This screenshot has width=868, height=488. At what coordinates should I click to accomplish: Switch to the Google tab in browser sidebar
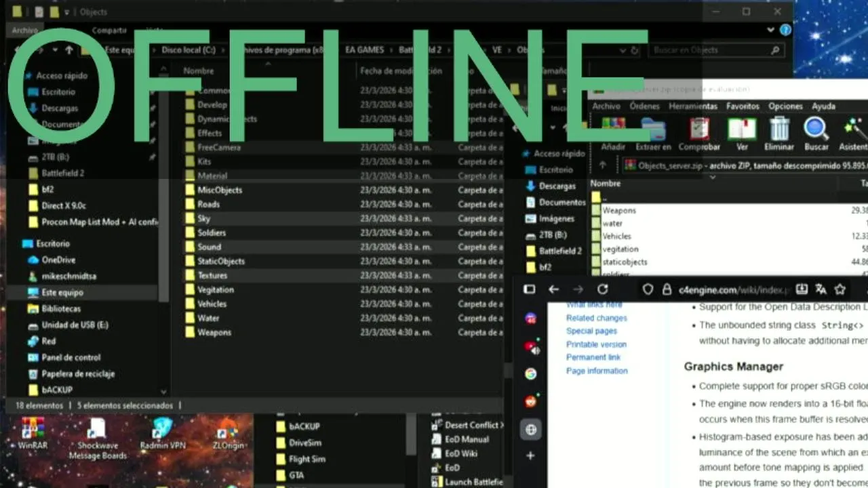tap(530, 373)
